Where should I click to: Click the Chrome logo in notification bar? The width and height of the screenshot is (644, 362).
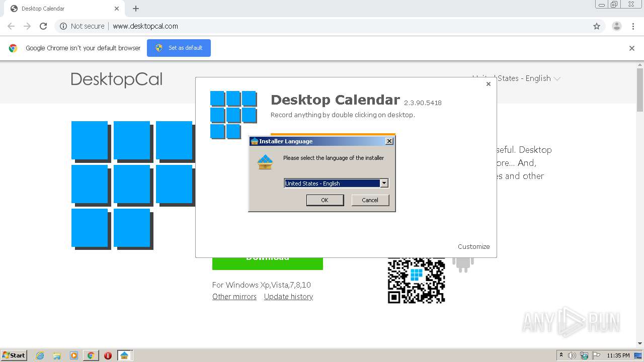[13, 48]
